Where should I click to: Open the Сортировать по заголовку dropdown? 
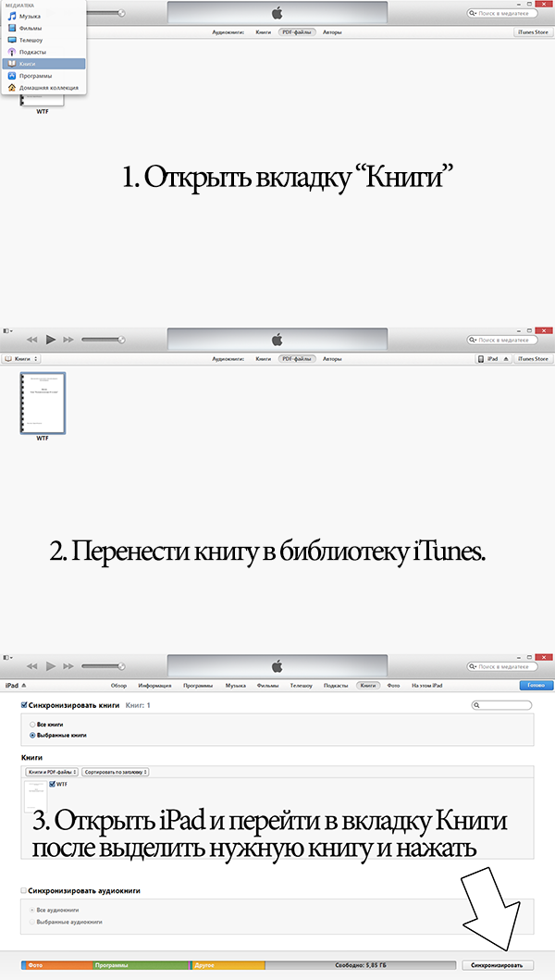116,771
